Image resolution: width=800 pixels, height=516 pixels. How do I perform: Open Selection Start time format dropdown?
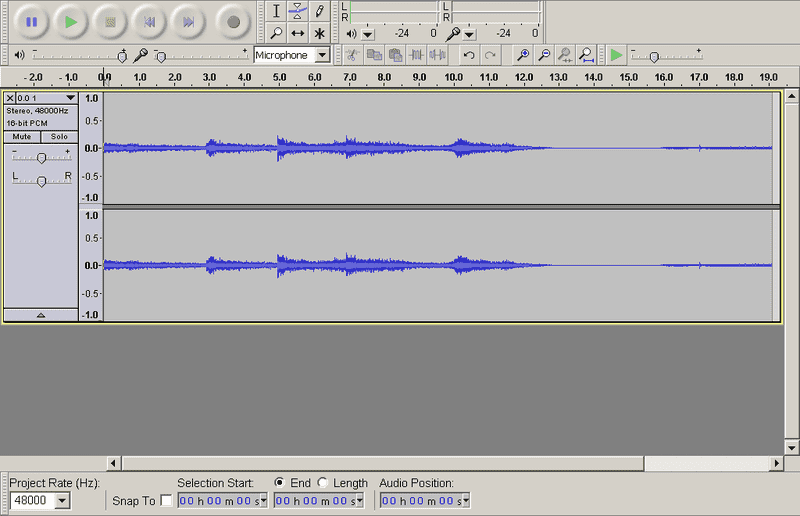pos(264,501)
